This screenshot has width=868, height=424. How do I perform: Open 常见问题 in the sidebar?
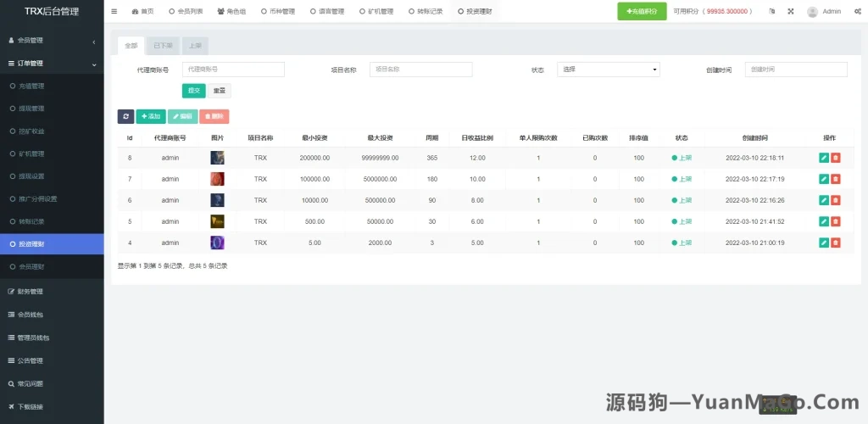[52, 383]
